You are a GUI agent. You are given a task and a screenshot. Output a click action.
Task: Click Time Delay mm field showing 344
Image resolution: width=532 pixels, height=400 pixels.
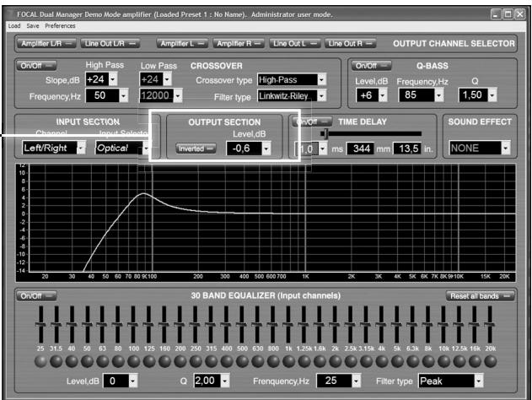coord(362,149)
